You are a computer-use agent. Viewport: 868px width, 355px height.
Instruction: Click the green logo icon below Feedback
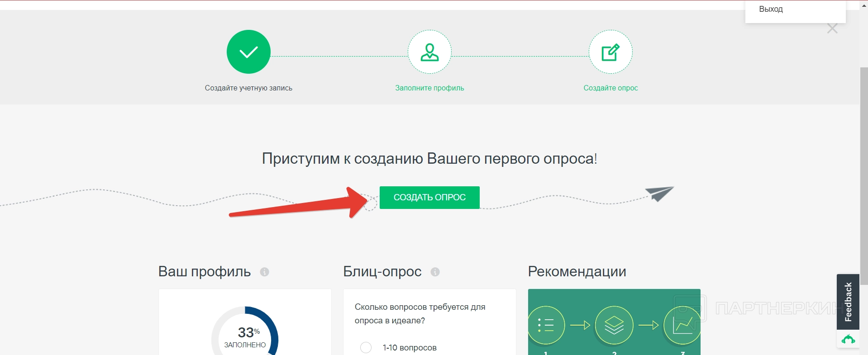(x=848, y=339)
